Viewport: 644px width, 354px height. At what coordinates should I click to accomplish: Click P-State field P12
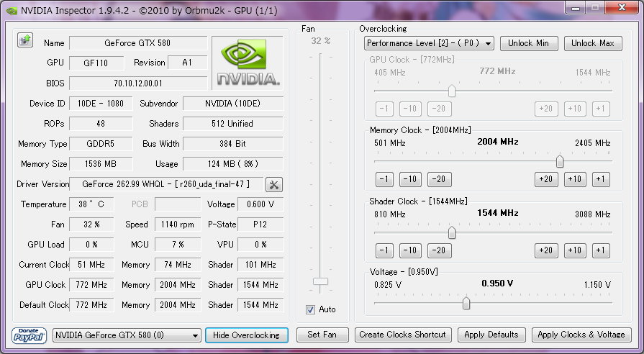pos(260,224)
